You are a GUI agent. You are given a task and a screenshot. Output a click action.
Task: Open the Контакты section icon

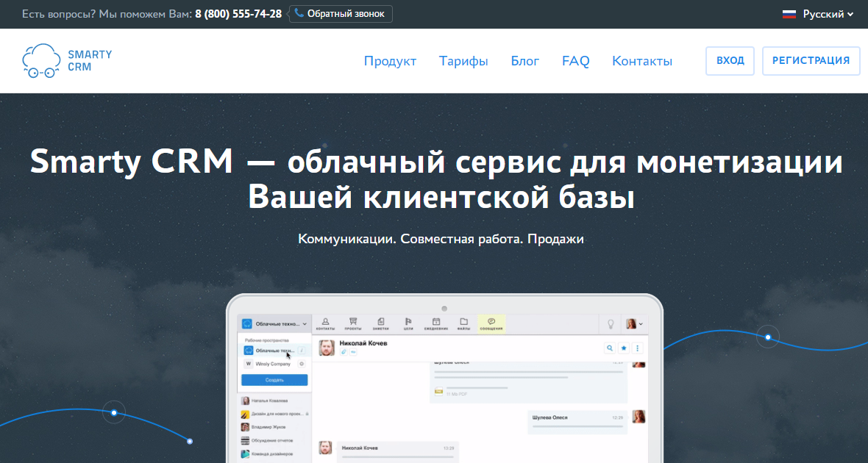pos(325,320)
